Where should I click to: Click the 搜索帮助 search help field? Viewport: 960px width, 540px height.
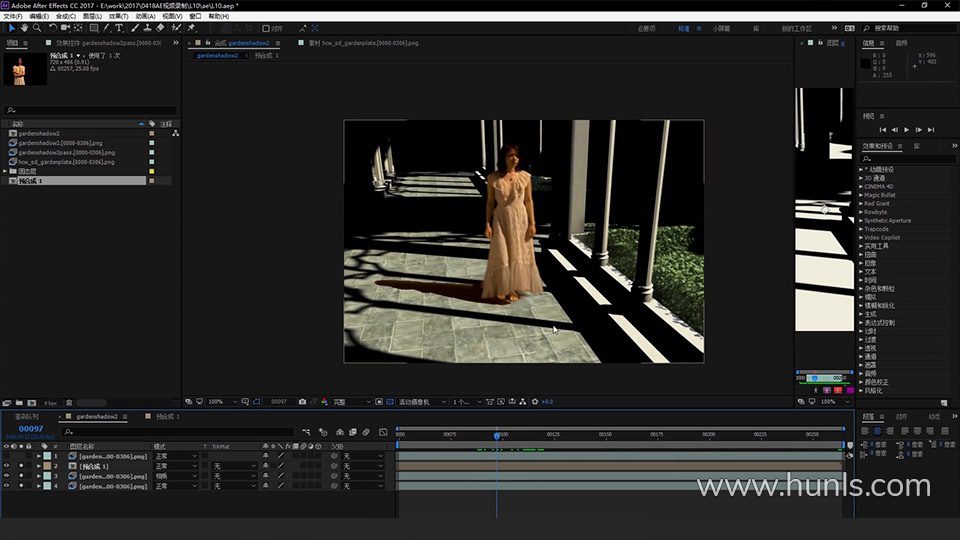899,28
